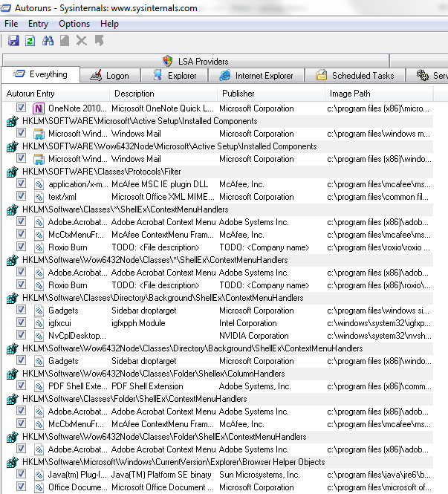Click the Autoruns window title icon

coord(6,8)
